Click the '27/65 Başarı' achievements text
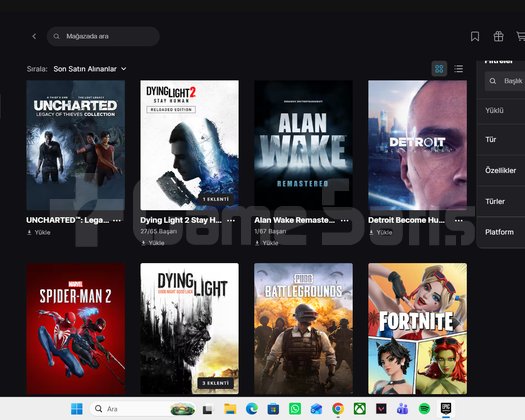Screen dimensions: 525x420 pos(159,231)
